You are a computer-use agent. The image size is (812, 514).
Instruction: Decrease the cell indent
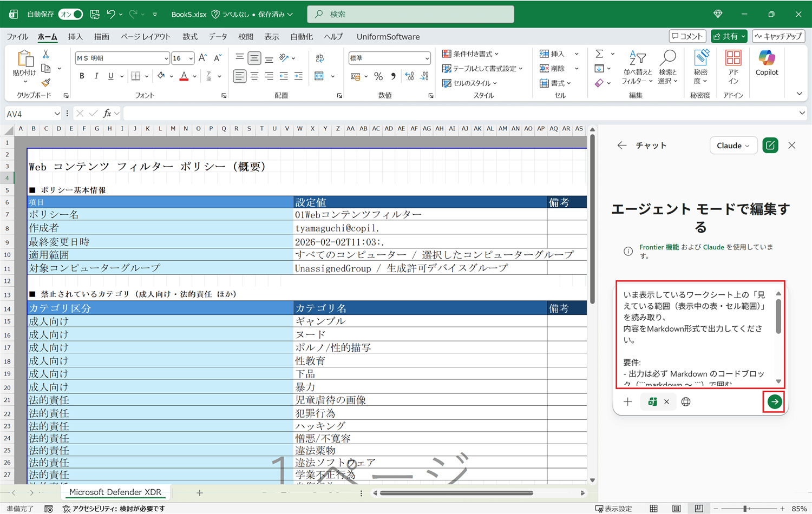point(284,76)
